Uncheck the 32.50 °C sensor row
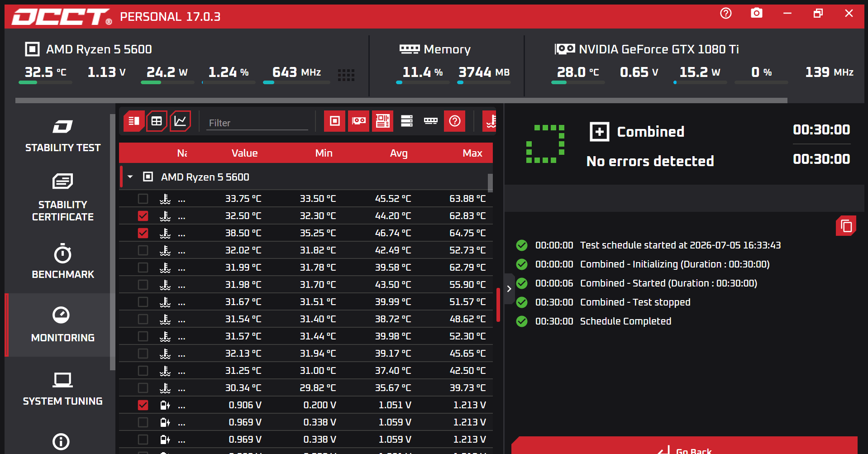This screenshot has width=868, height=454. [143, 216]
